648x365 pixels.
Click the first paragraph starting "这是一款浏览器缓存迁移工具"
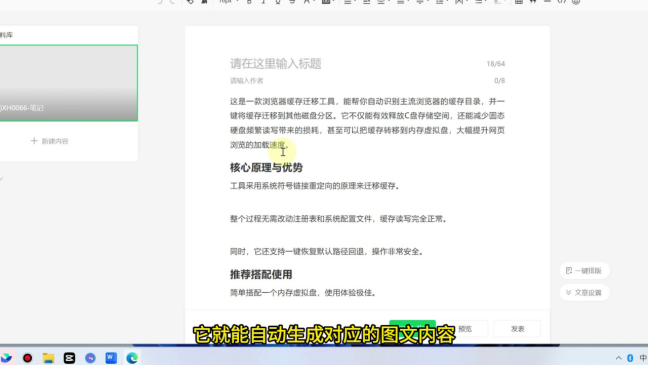click(x=367, y=123)
